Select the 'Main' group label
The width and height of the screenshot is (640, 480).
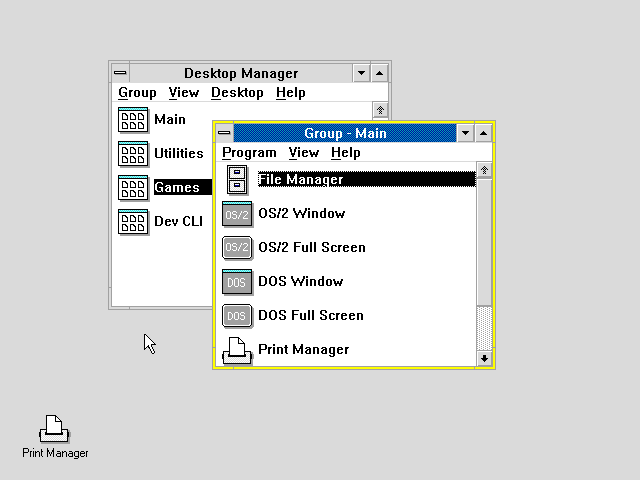[170, 120]
